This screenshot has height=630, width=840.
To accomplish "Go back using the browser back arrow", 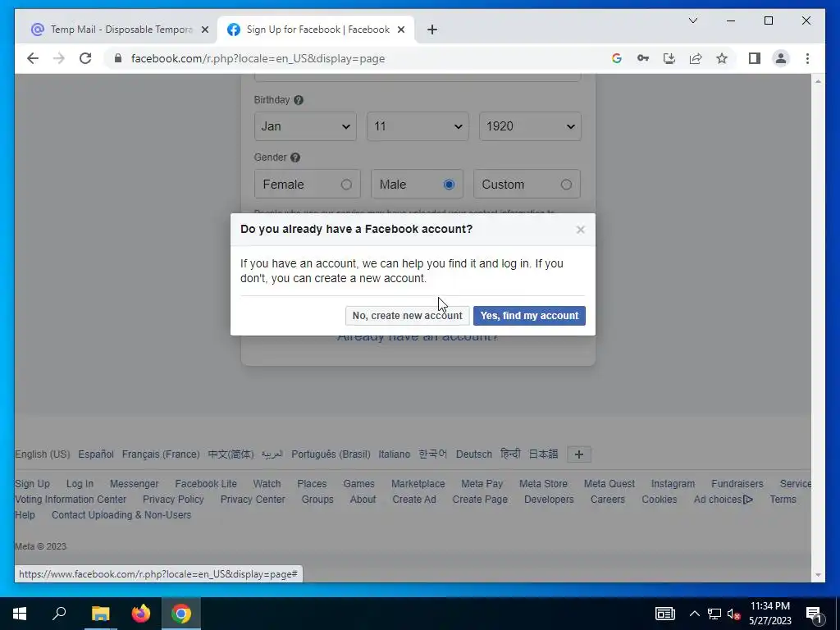I will point(33,58).
